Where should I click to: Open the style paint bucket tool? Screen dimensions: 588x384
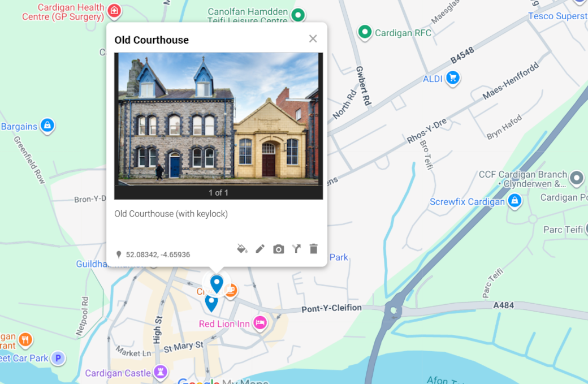(242, 249)
